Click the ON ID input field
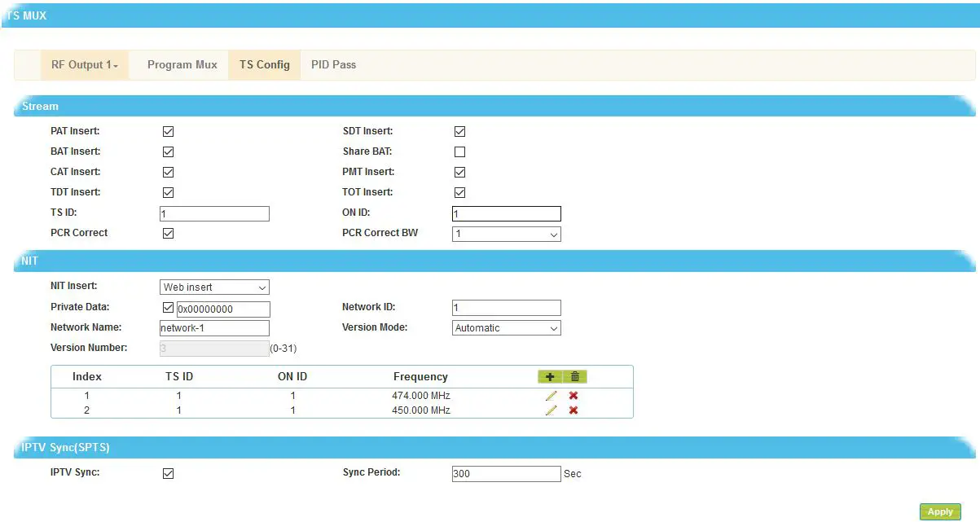The width and height of the screenshot is (980, 522). [x=507, y=213]
